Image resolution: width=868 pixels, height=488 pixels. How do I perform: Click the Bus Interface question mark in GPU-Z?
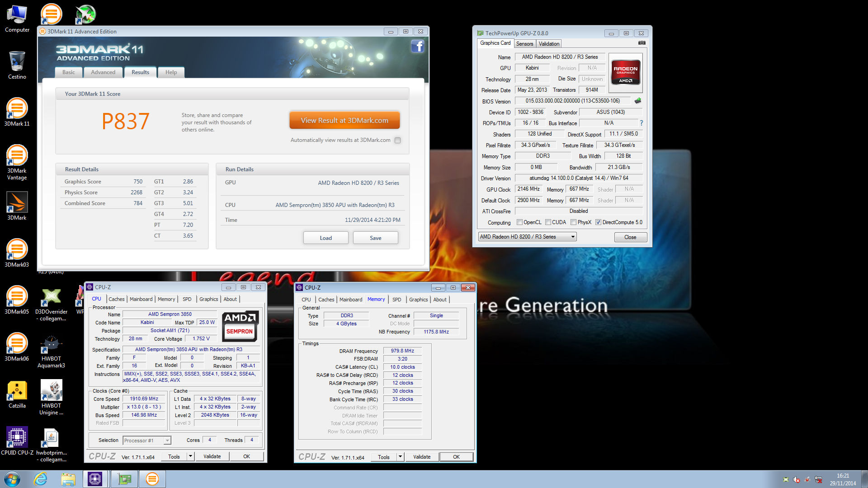tap(641, 123)
